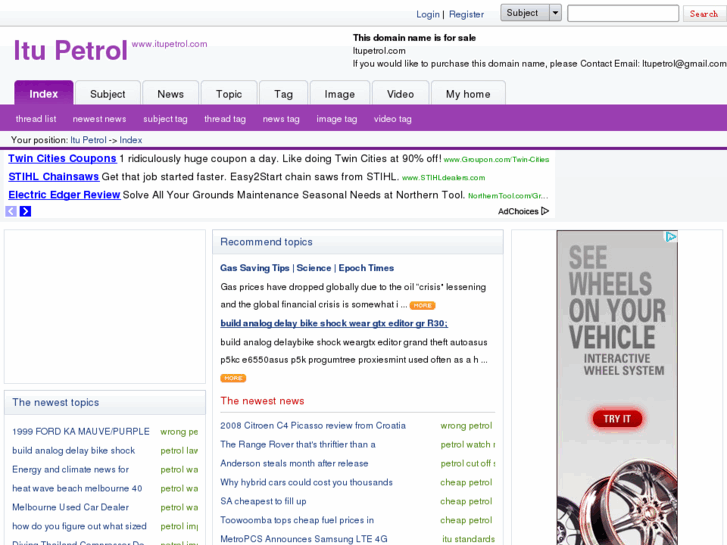Open the Login link
This screenshot has height=545, width=727.
pos(427,14)
